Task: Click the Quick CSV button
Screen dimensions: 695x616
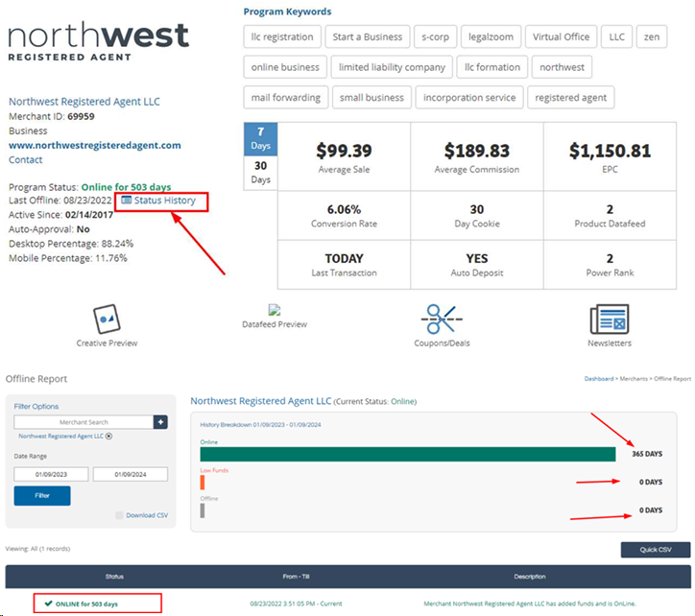Action: [656, 550]
